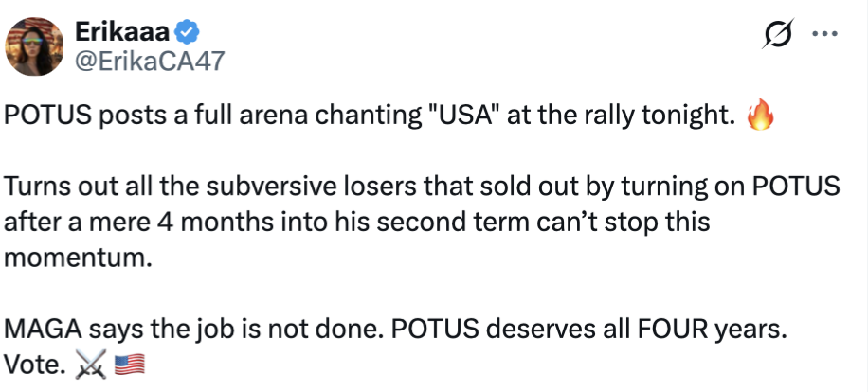Click the American flag emoji
Image resolution: width=868 pixels, height=392 pixels.
(x=130, y=365)
